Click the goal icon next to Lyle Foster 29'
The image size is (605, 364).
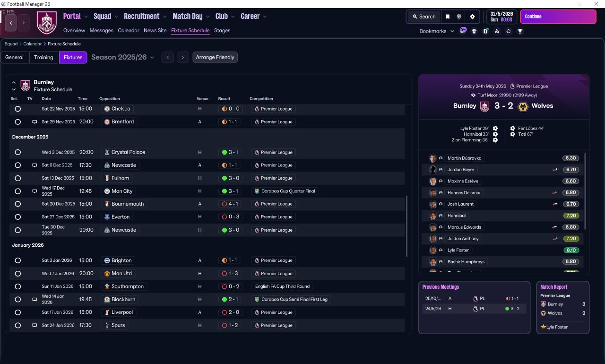495,129
